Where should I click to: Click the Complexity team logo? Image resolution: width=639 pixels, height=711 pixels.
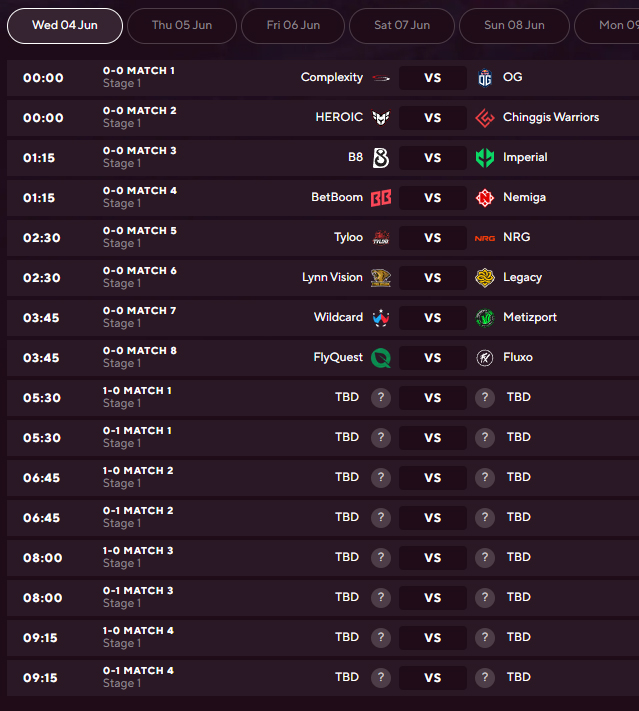[x=381, y=78]
